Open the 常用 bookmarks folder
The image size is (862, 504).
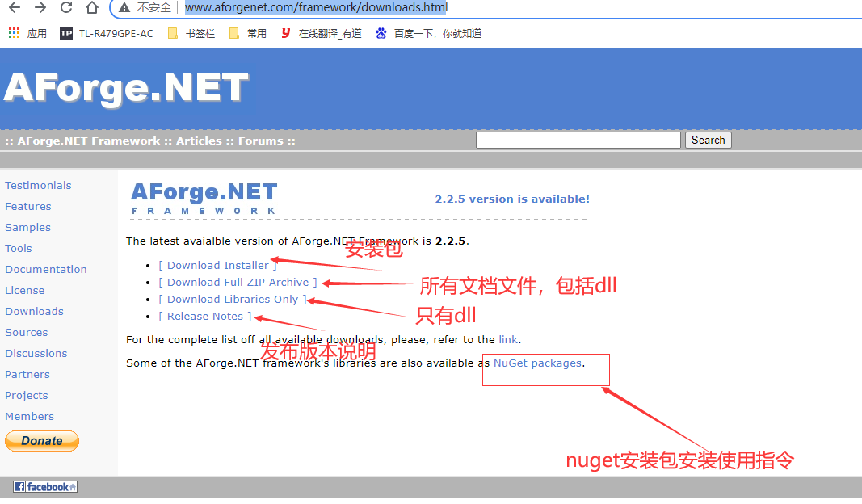pos(248,34)
